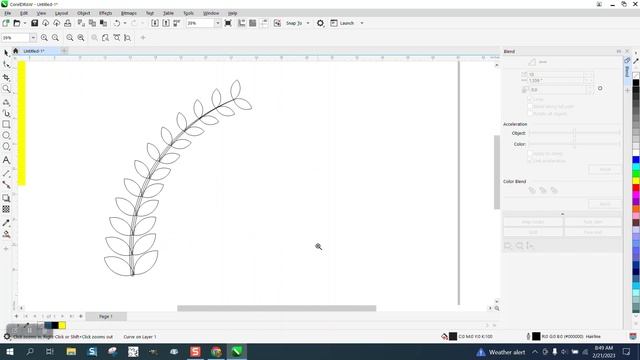Image resolution: width=640 pixels, height=360 pixels.
Task: Open the Object menu
Action: (83, 13)
